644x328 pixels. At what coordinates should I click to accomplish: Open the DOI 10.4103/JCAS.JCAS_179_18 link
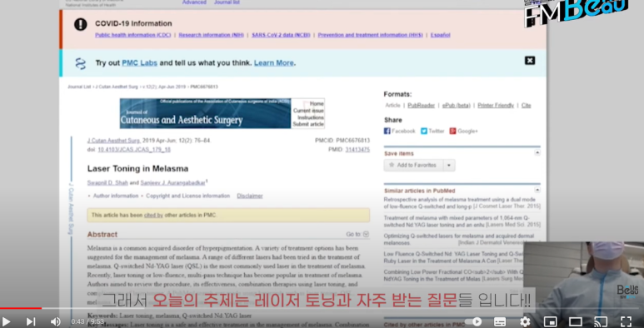pos(134,149)
